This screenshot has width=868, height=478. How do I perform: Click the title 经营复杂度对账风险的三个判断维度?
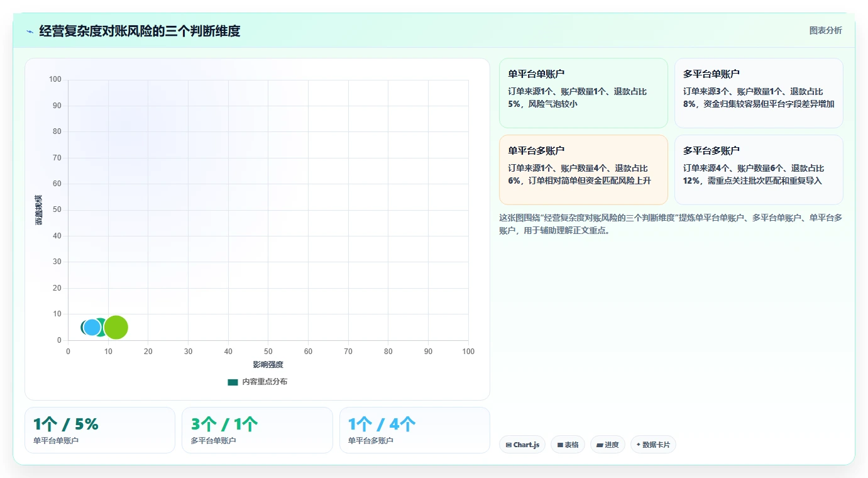(140, 31)
